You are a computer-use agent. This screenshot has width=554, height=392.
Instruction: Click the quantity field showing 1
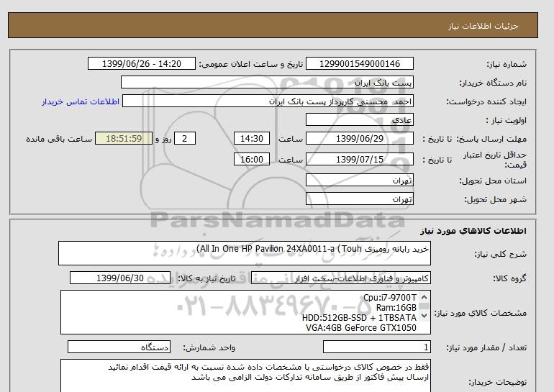coord(376,347)
